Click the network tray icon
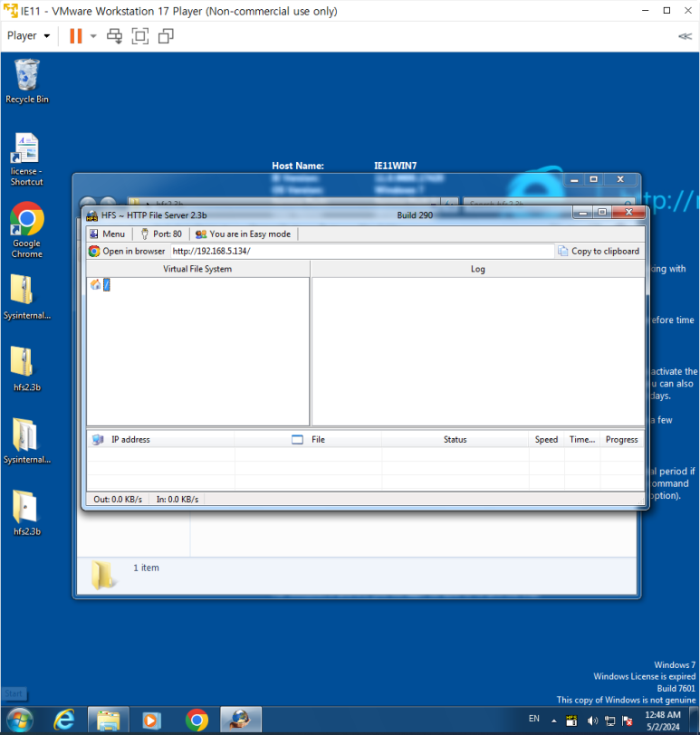 (610, 721)
